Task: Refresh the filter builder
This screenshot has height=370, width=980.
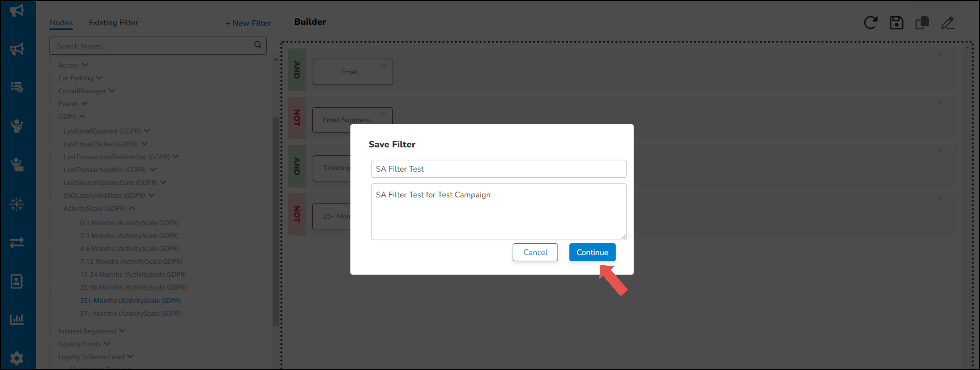Action: 871,23
